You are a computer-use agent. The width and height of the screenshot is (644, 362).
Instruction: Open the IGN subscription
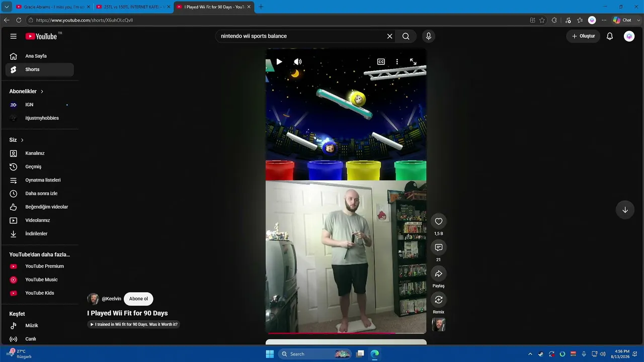pyautogui.click(x=40, y=105)
